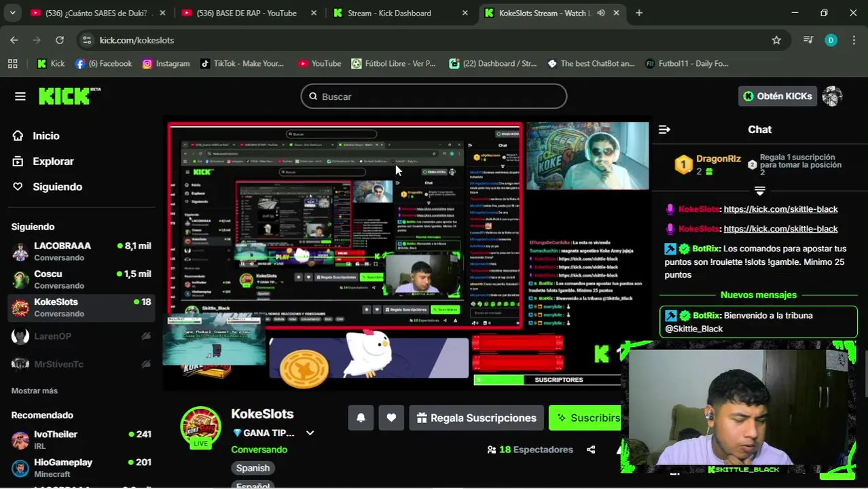Viewport: 868px width, 489px height.
Task: Open the offline LarenOP channel
Action: (x=82, y=336)
